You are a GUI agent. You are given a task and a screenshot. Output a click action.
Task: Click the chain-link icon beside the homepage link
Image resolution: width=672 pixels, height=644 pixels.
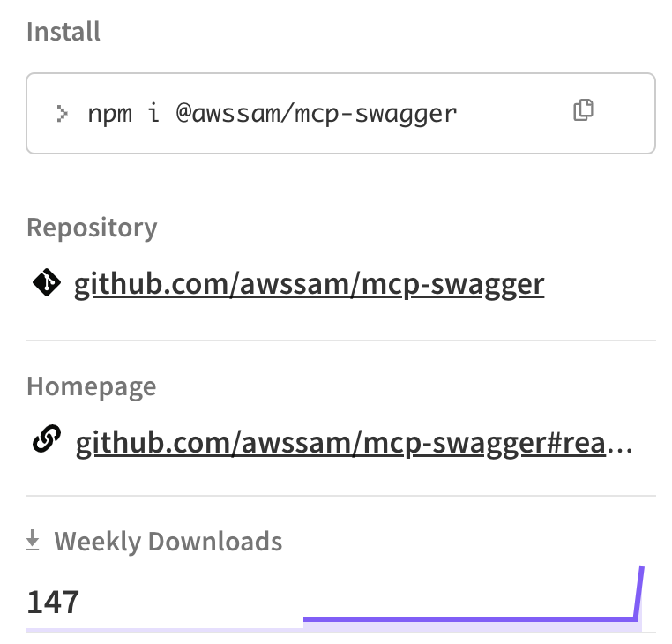[x=46, y=440]
